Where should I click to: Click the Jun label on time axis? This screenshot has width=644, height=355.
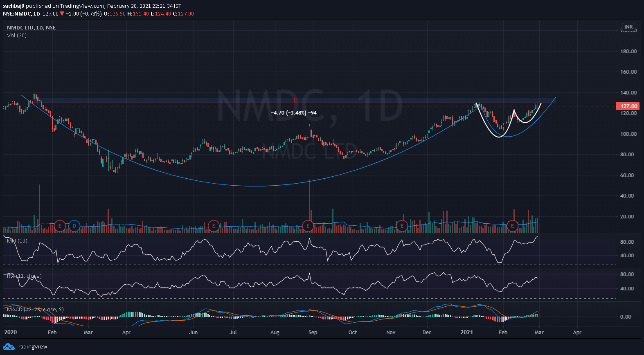pyautogui.click(x=193, y=332)
